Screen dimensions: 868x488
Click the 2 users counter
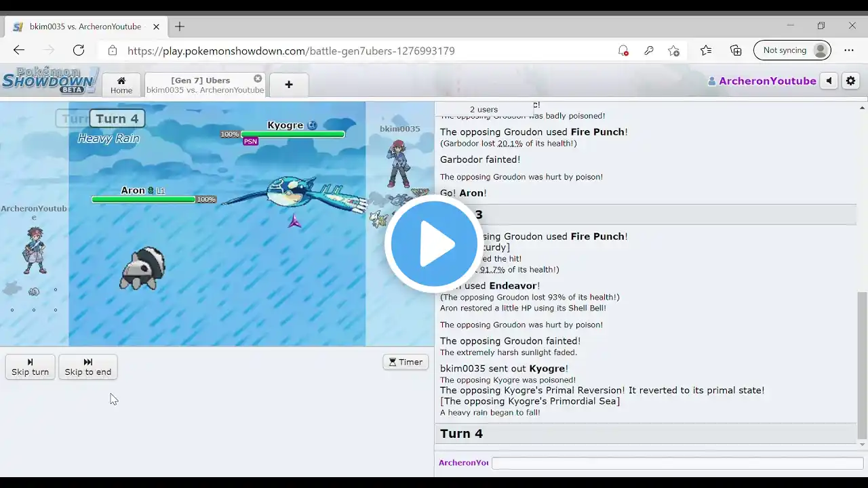pos(484,109)
